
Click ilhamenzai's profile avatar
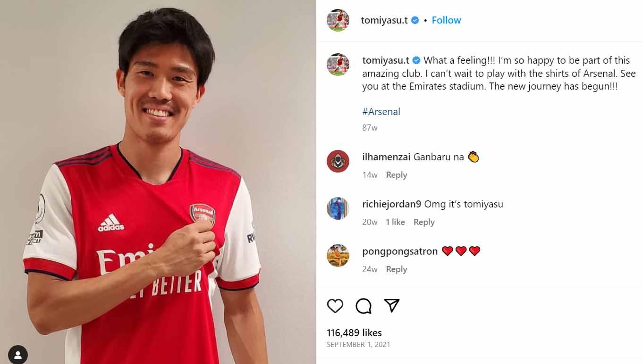338,161
